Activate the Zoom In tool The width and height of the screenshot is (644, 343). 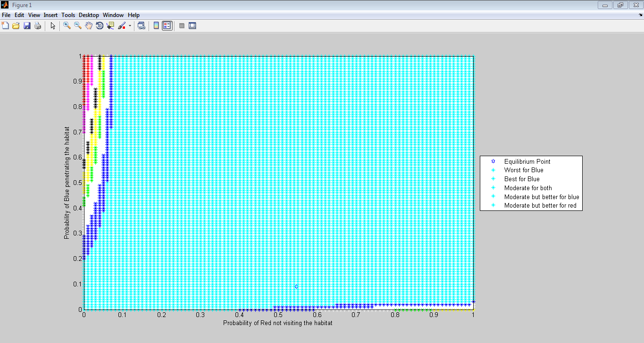pos(67,25)
